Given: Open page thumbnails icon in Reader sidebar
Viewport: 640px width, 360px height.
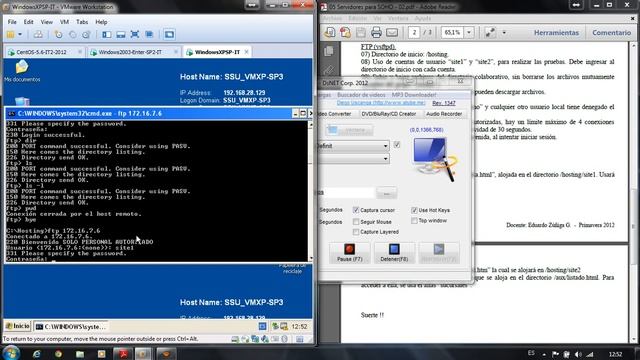Looking at the screenshot, I should pos(329,51).
